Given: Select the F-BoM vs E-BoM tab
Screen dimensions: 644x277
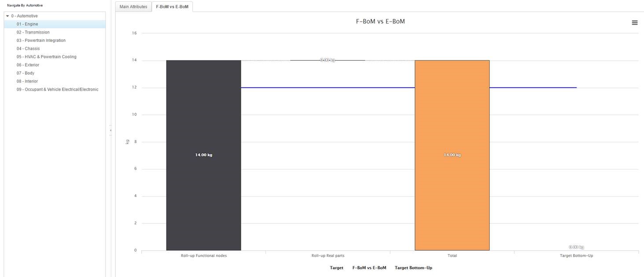Looking at the screenshot, I should 172,7.
